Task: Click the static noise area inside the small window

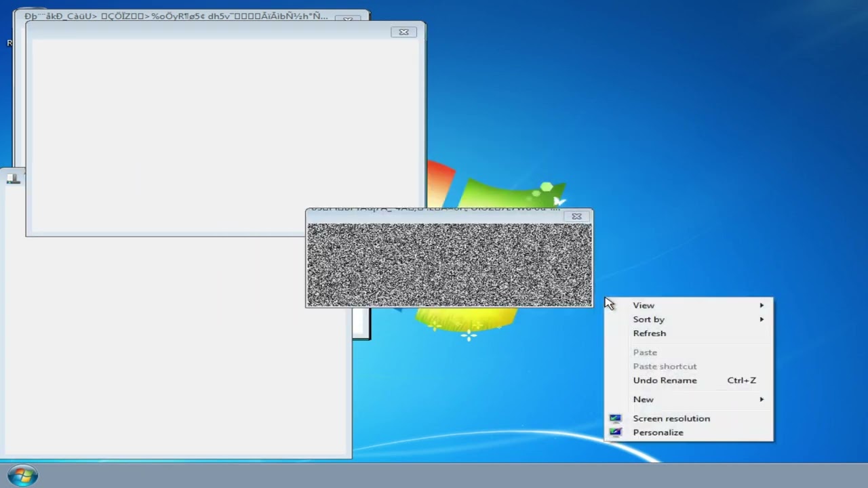Action: point(449,265)
